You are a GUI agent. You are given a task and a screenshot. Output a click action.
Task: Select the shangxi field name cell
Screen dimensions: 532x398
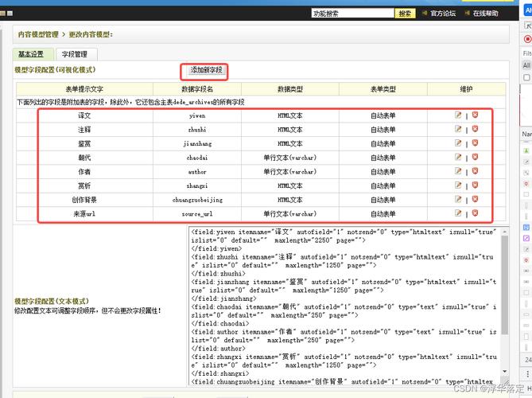tap(197, 185)
